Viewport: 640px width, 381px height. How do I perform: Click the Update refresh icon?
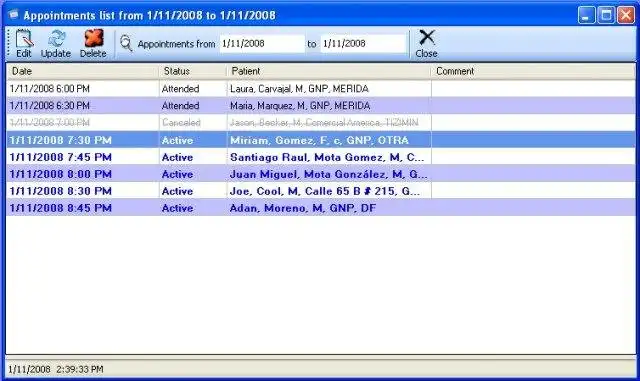[56, 39]
